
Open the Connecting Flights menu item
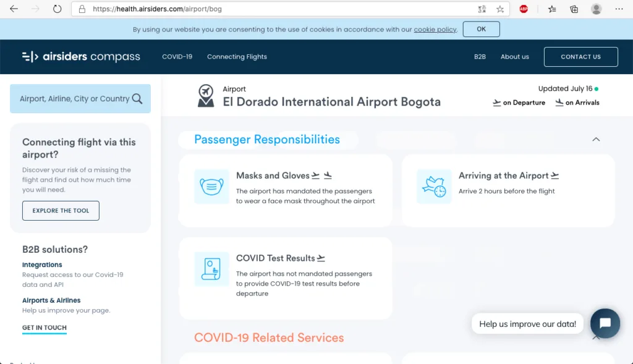coord(237,57)
